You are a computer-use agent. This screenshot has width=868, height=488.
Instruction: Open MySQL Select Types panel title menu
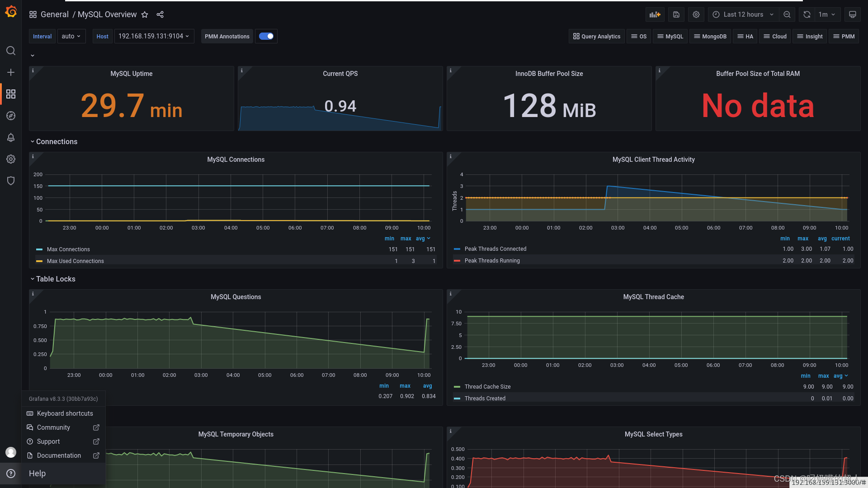point(654,434)
